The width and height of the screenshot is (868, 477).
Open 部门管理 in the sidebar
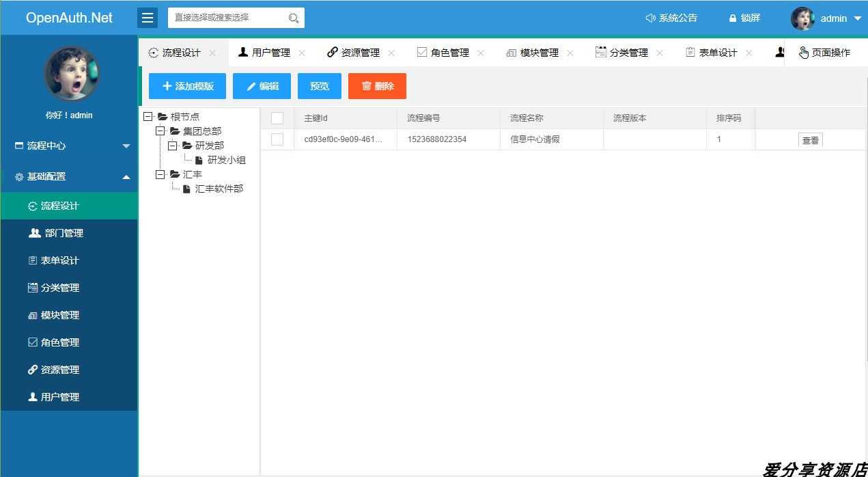tap(69, 233)
